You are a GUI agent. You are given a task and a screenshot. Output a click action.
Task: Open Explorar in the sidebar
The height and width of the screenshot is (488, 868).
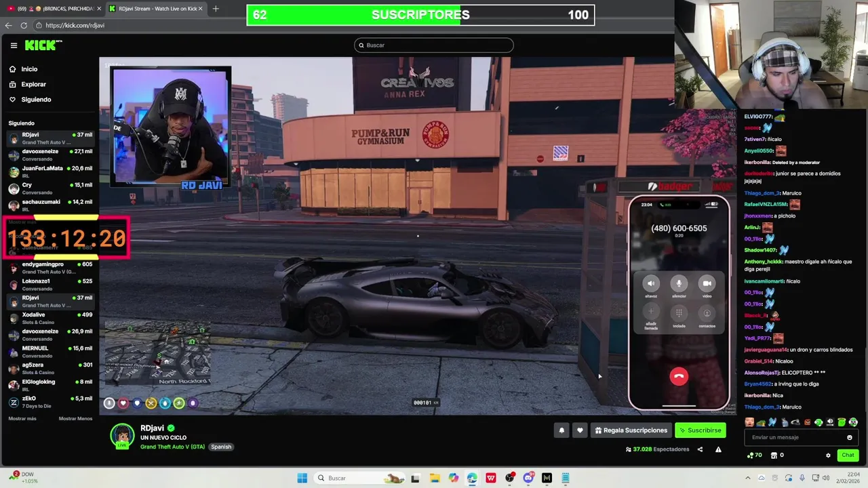(28, 85)
